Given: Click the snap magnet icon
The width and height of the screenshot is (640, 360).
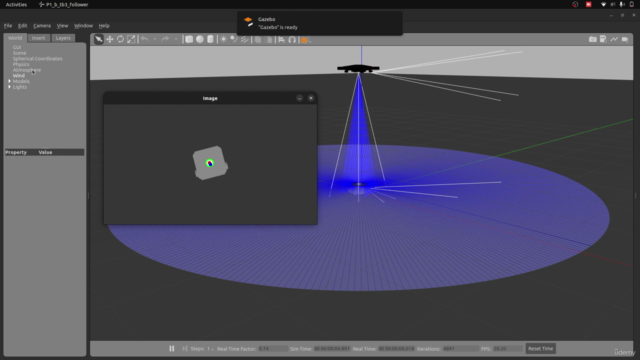Looking at the screenshot, I should coord(292,40).
